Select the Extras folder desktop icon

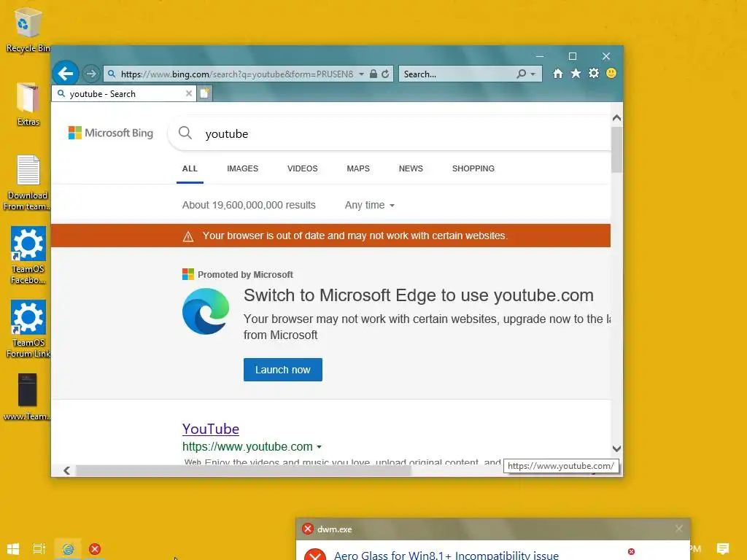(x=28, y=104)
